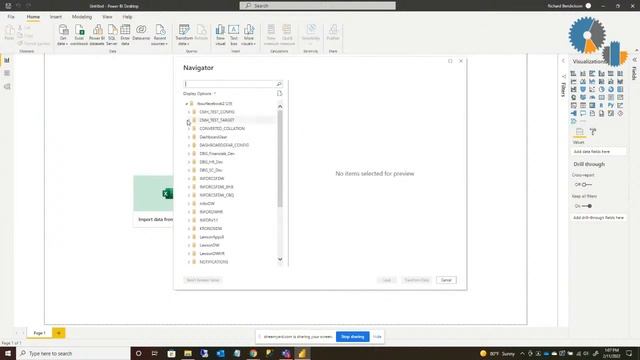The width and height of the screenshot is (640, 360).
Task: Open Transform data in the ribbon
Action: pyautogui.click(x=184, y=35)
